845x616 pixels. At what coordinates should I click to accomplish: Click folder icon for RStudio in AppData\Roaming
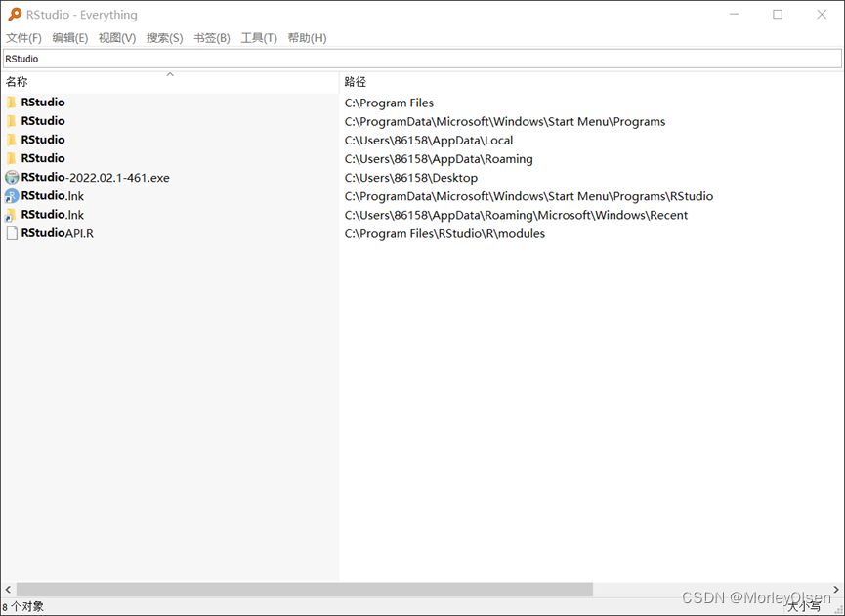[x=12, y=158]
